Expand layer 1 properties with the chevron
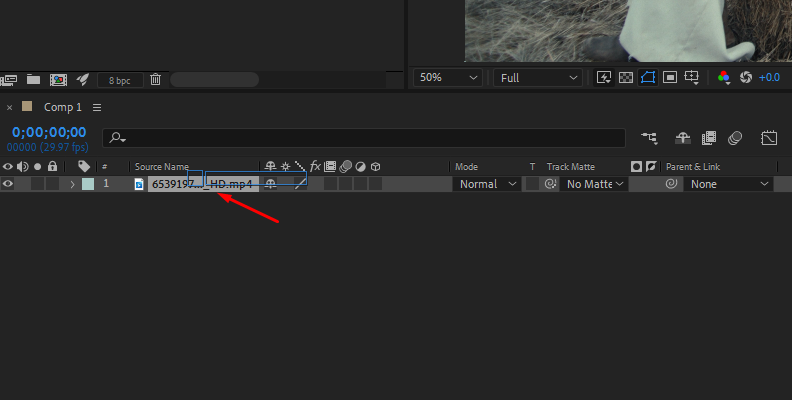The width and height of the screenshot is (792, 400). [72, 184]
